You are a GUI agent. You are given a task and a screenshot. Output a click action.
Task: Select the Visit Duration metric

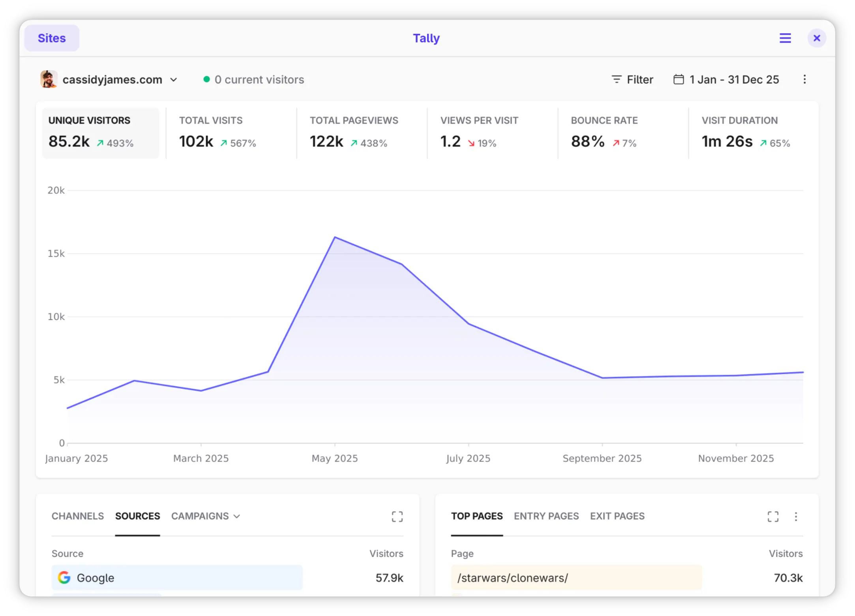(x=754, y=133)
